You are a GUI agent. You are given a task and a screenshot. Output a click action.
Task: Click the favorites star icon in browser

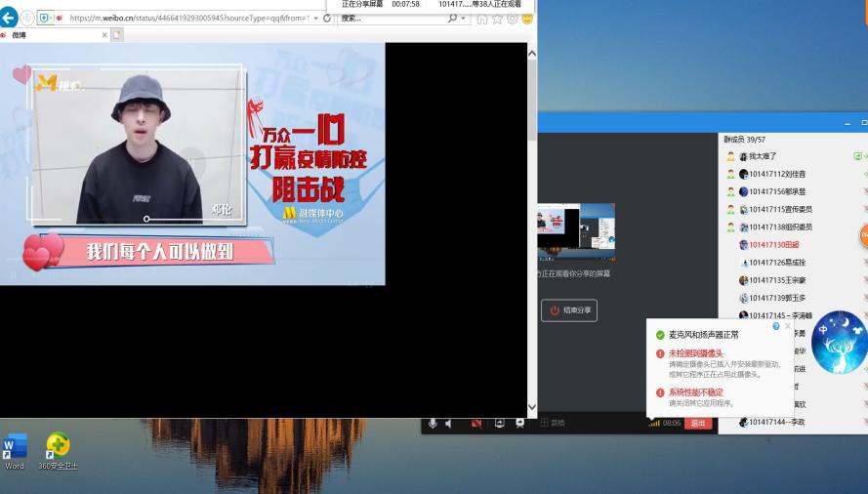tap(497, 19)
